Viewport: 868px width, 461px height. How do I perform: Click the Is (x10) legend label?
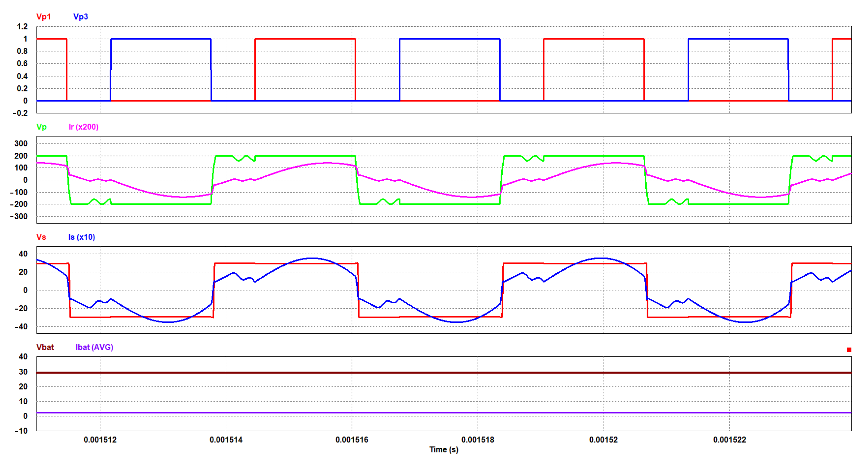(x=82, y=237)
